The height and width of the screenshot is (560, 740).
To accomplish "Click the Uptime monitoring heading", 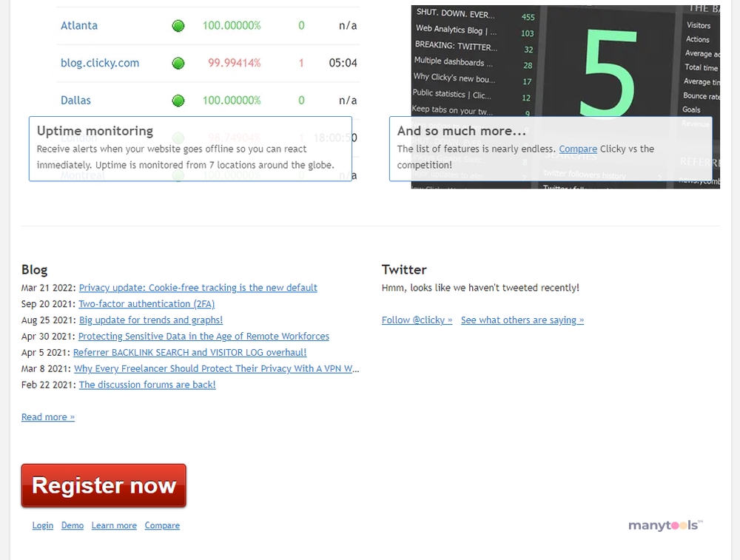I will tap(95, 131).
